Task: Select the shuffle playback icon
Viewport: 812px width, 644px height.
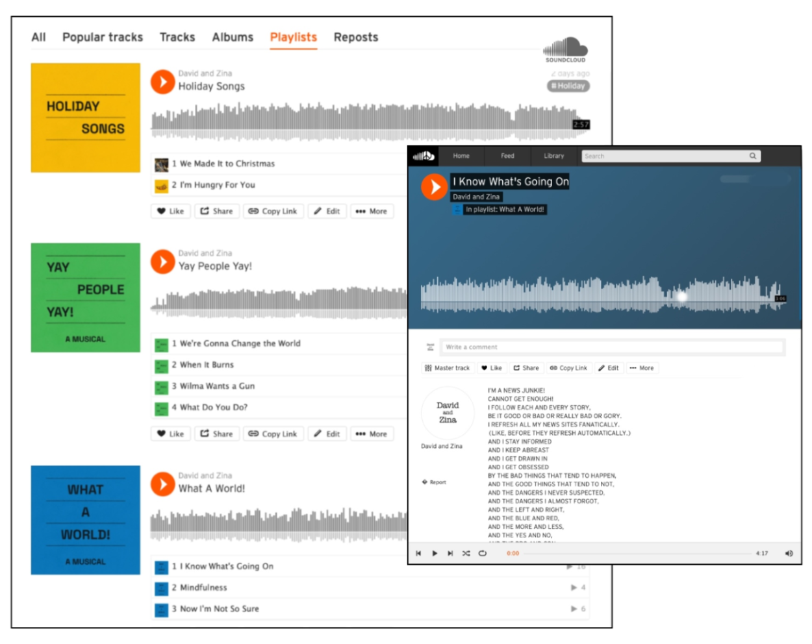Action: [465, 552]
